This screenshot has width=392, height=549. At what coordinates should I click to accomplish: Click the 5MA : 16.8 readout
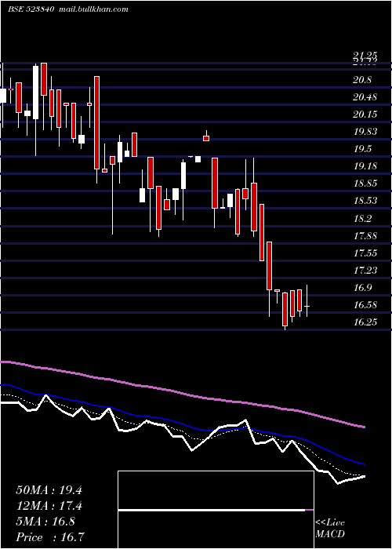[x=45, y=522]
